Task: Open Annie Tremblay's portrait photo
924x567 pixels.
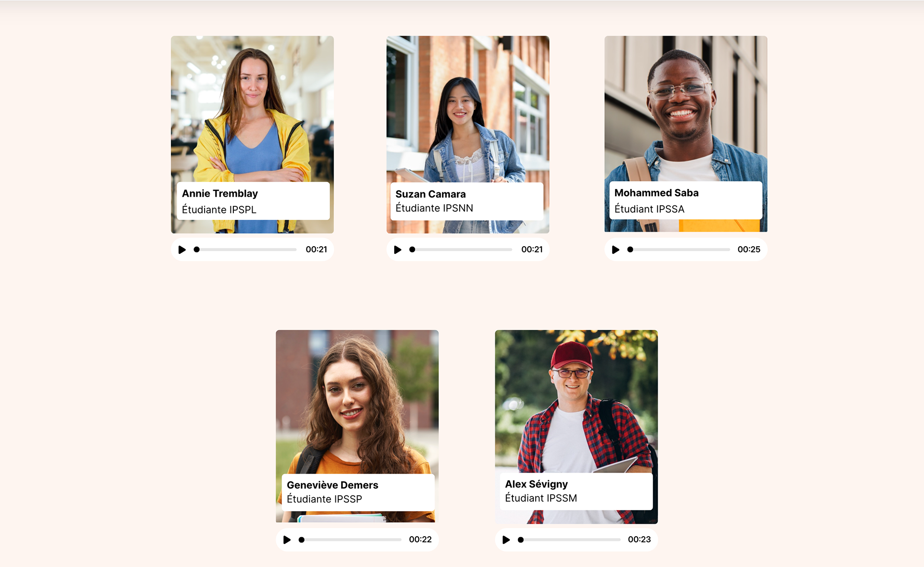Action: point(252,109)
